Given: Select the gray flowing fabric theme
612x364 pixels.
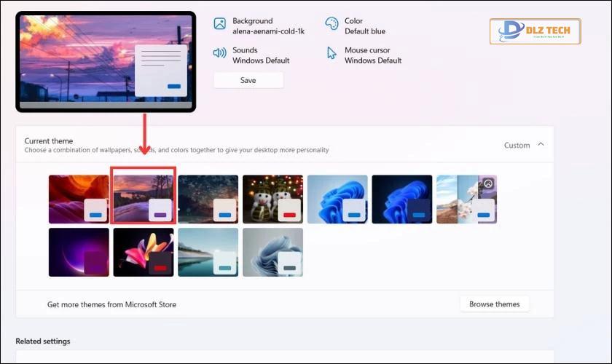Looking at the screenshot, I should 272,253.
